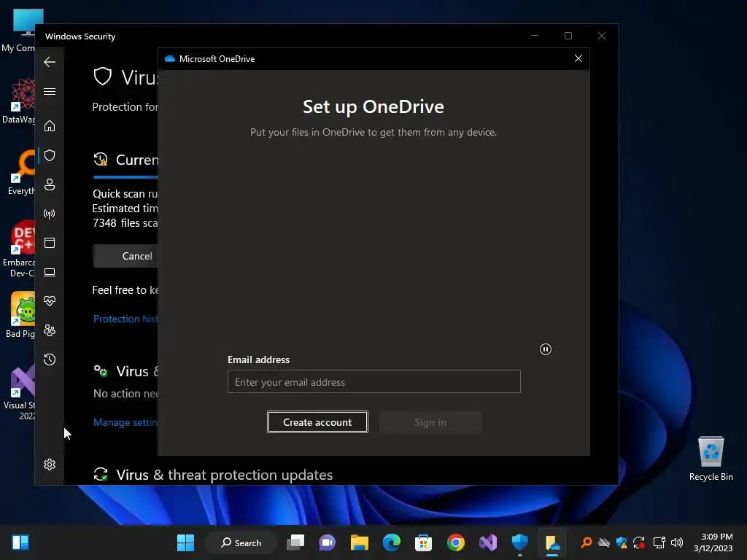Click the sync update tray icon
The image size is (747, 560).
pos(639,542)
